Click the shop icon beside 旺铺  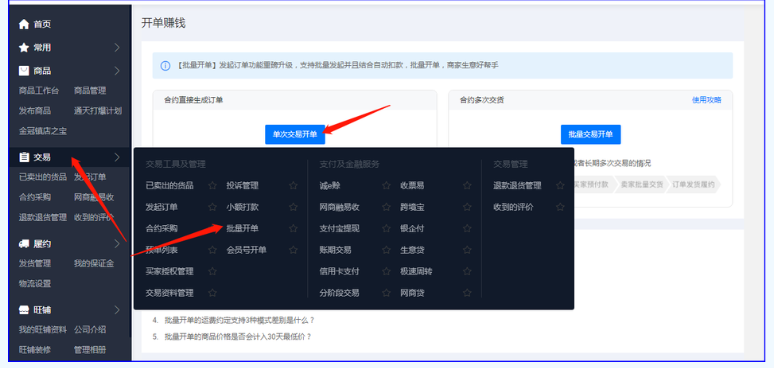pos(24,310)
